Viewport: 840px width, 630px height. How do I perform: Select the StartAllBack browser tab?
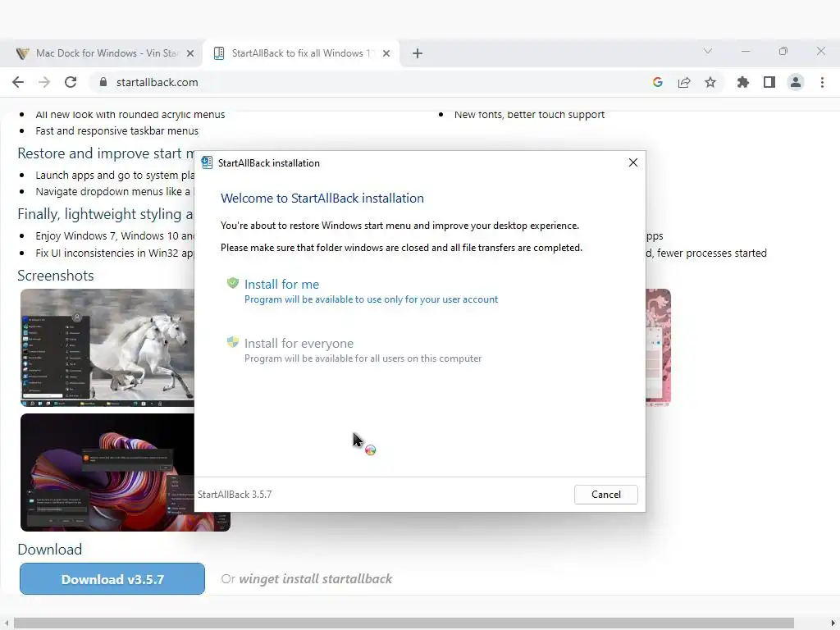tap(301, 53)
